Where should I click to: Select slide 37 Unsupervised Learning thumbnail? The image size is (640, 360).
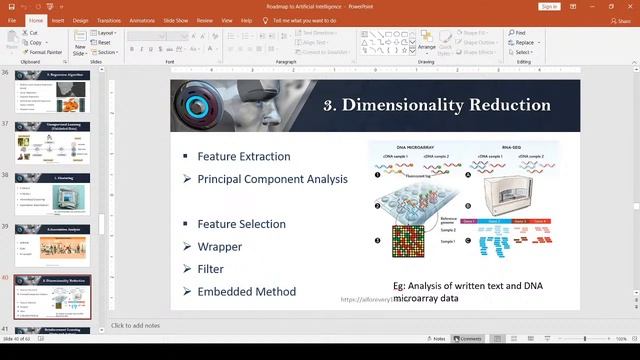click(52, 143)
